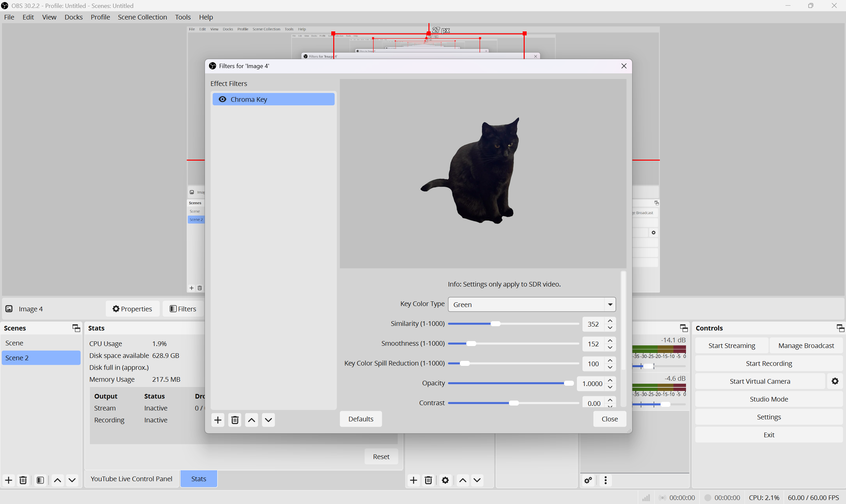Add a new scene with plus icon

[9, 480]
